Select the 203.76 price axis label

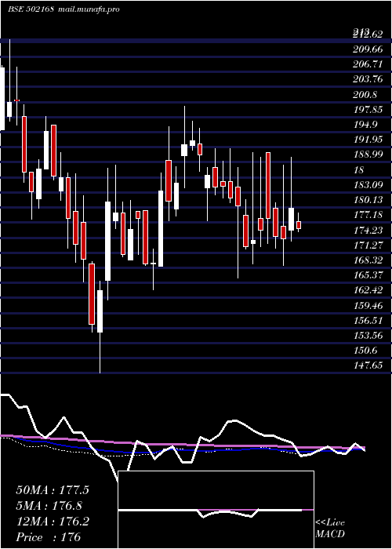368,79
